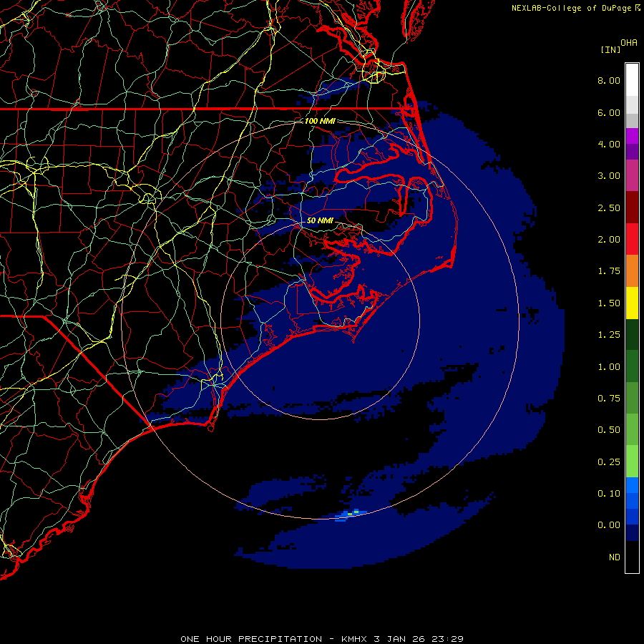Click the light blue 0.10 color swatch
The image size is (644, 644).
tap(632, 485)
